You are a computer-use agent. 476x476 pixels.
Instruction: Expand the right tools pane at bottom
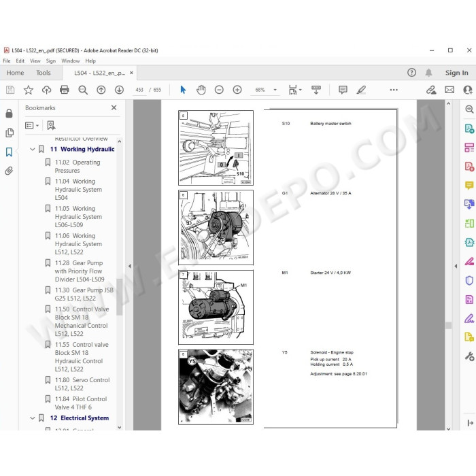click(471, 423)
